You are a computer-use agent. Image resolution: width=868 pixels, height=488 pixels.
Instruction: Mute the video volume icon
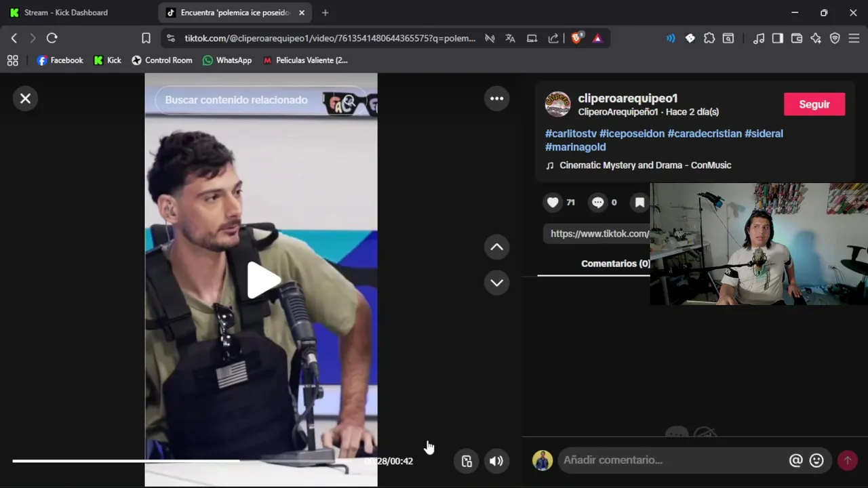point(496,461)
